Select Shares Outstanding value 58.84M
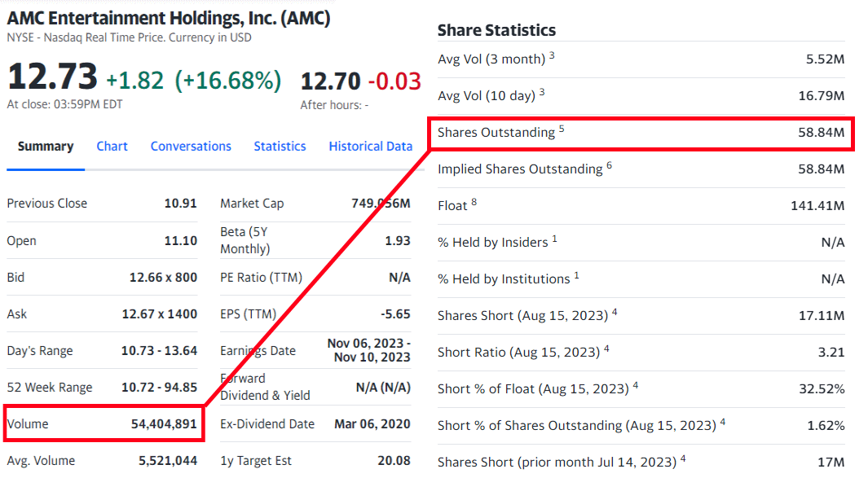The height and width of the screenshot is (478, 868). pyautogui.click(x=822, y=132)
